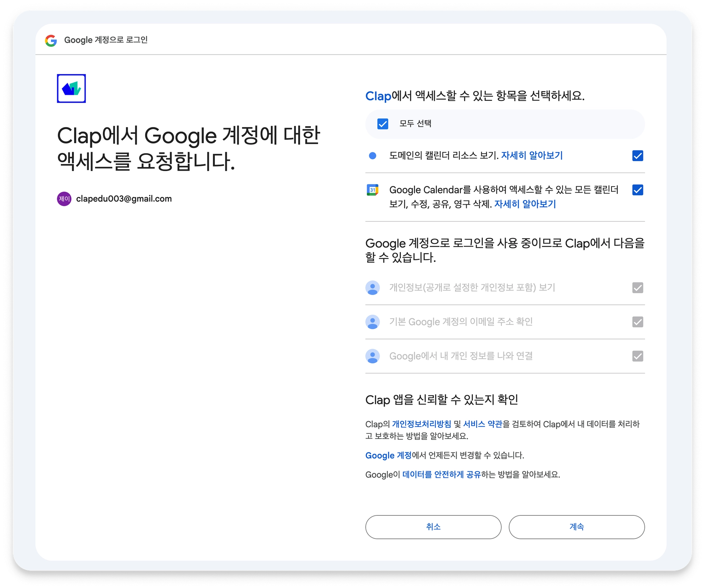The width and height of the screenshot is (705, 588).
Task: Click the Google에서 내 개인 정보를 나와 연결 text
Action: (x=461, y=356)
